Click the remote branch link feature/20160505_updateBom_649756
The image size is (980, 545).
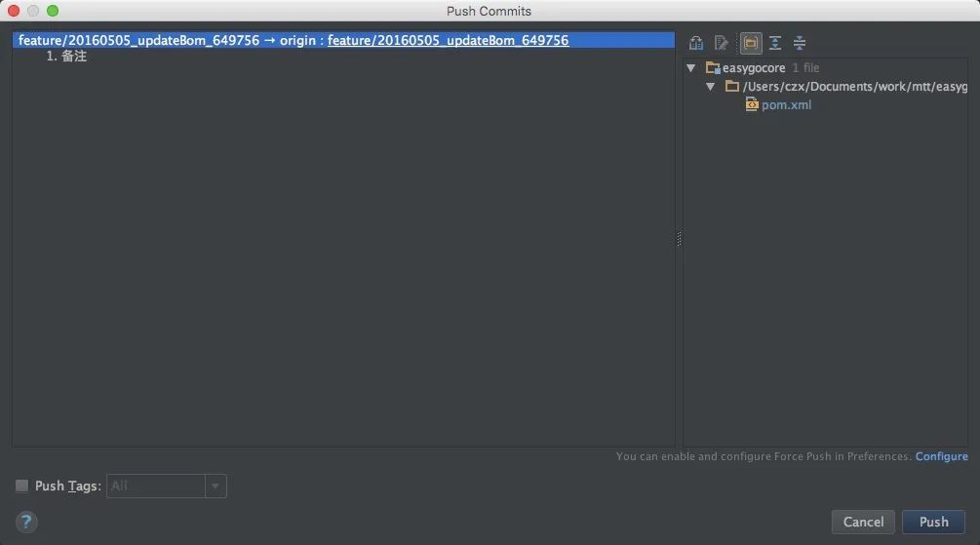[x=448, y=40]
